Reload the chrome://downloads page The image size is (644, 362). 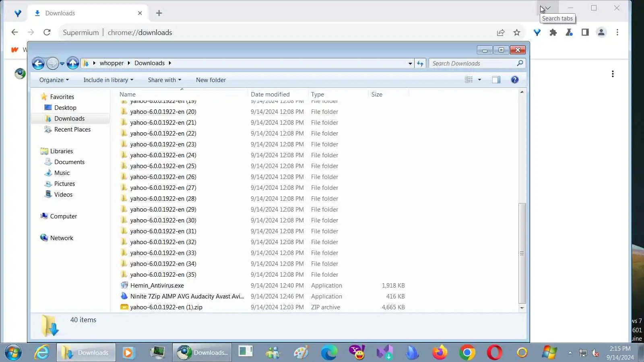[47, 32]
